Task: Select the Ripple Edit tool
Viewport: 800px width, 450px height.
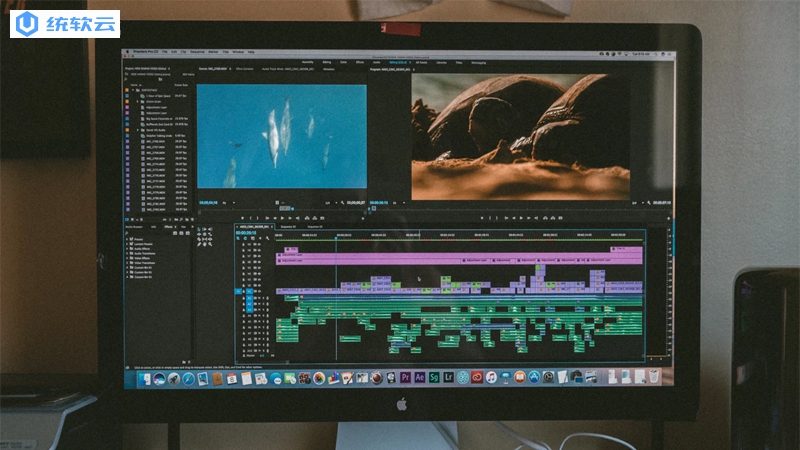Action: coord(199,234)
